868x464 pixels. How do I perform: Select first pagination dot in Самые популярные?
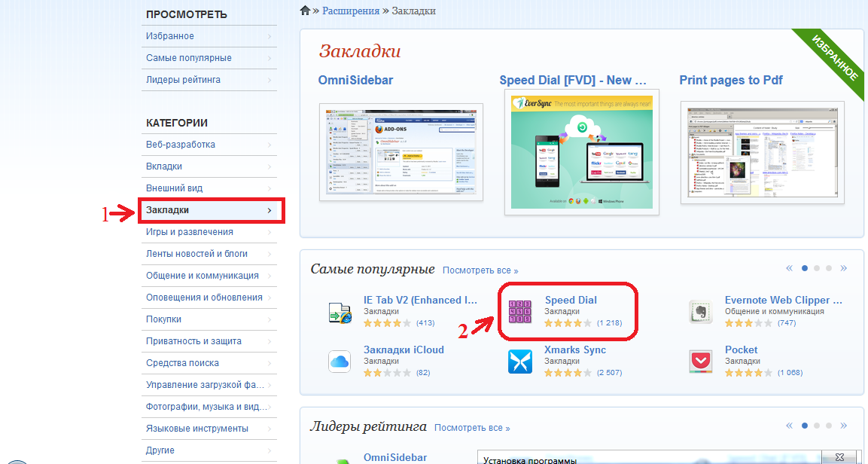(805, 268)
